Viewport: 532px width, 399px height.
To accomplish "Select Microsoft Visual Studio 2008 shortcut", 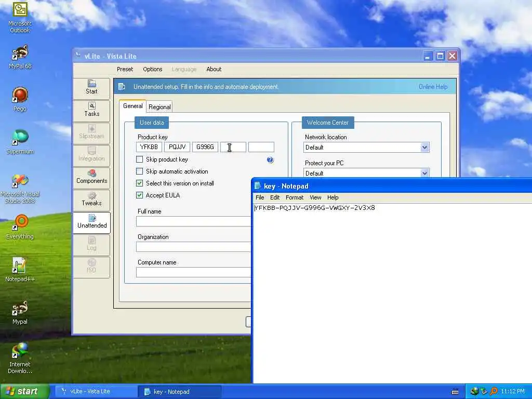I will (20, 189).
